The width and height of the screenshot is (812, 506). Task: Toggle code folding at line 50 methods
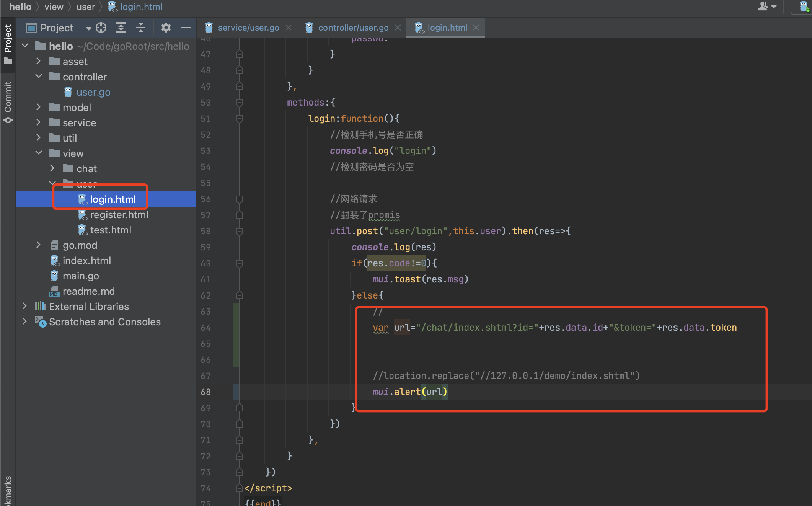point(240,103)
